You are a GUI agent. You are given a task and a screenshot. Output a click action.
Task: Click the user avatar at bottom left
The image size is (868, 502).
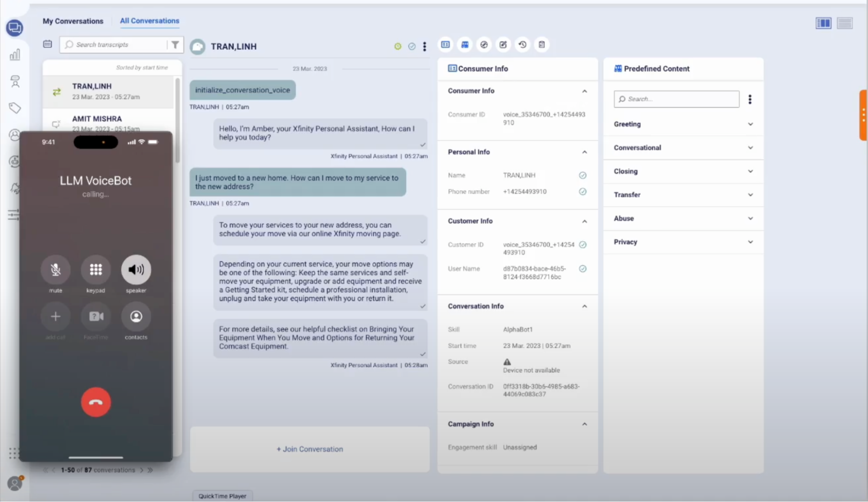point(15,483)
